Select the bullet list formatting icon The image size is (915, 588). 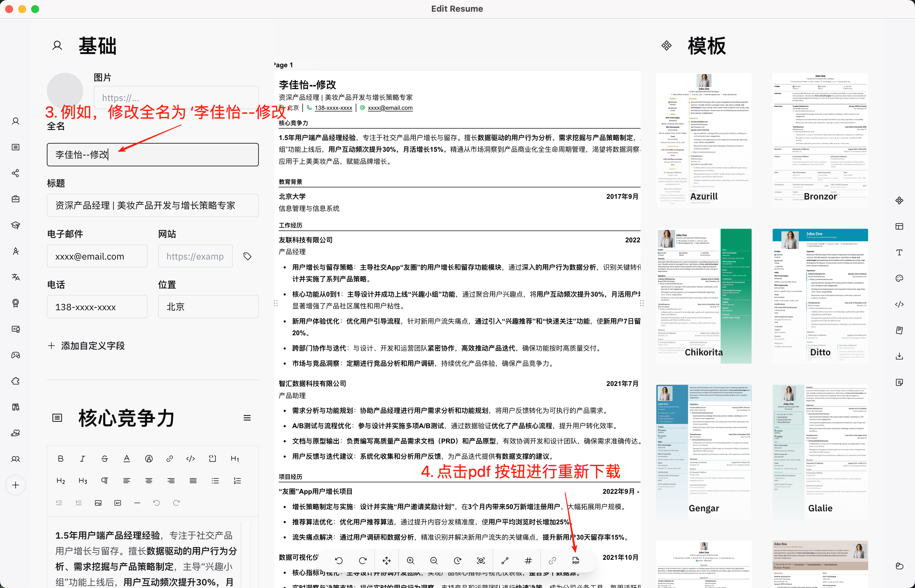[x=215, y=481]
